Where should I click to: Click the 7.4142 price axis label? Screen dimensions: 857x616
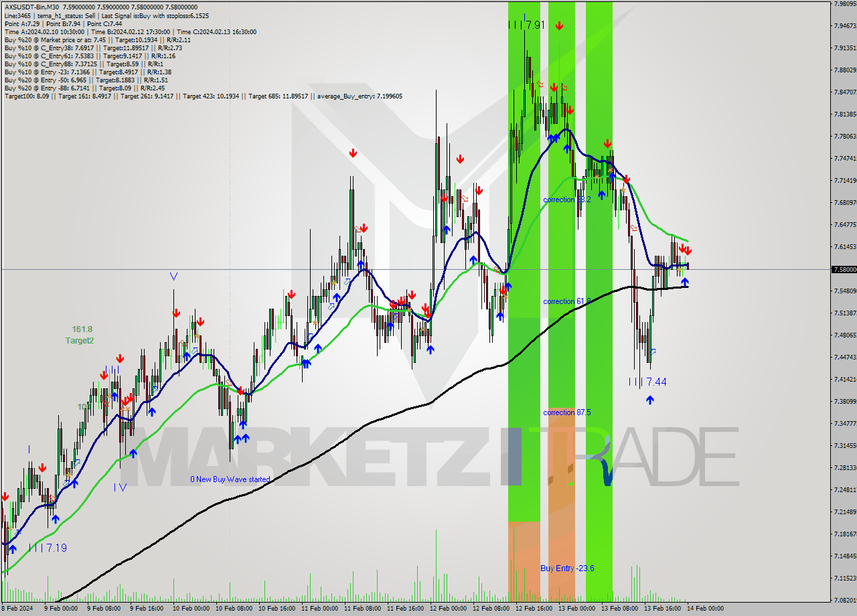845,379
